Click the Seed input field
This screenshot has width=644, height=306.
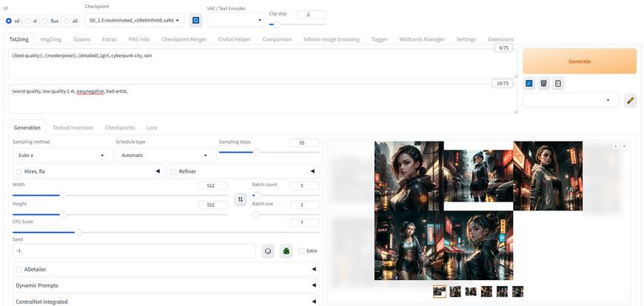(134, 250)
